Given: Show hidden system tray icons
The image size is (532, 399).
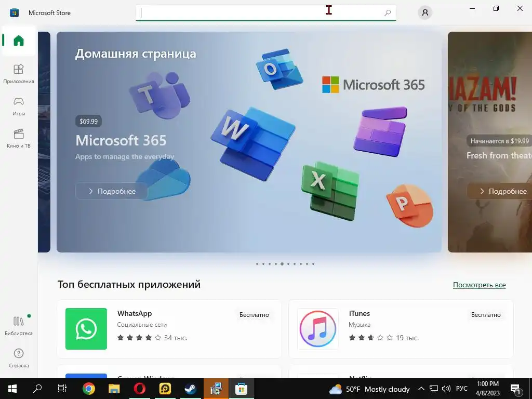Looking at the screenshot, I should pos(421,389).
